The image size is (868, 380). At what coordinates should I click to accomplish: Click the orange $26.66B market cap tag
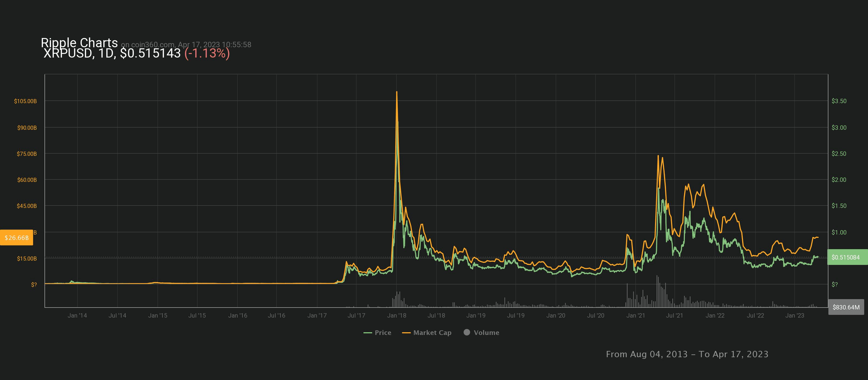17,238
